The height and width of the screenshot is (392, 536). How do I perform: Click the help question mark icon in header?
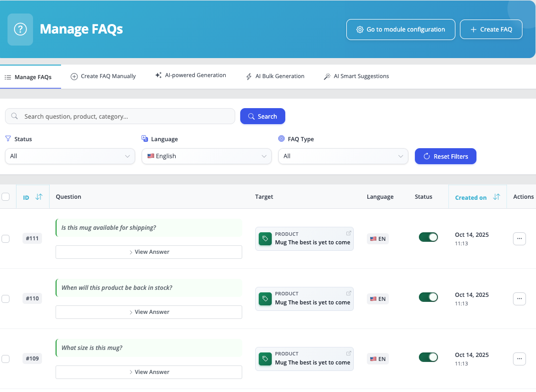[20, 30]
